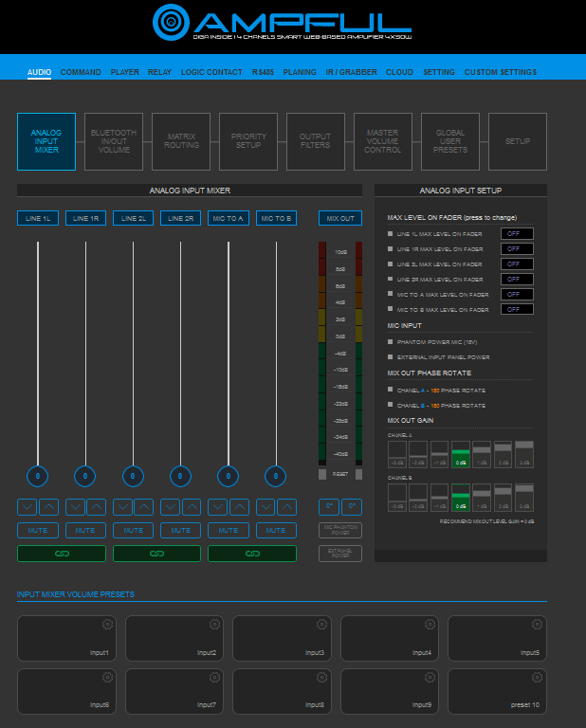Click the AMPFUL logo icon
This screenshot has width=586, height=728.
172,21
